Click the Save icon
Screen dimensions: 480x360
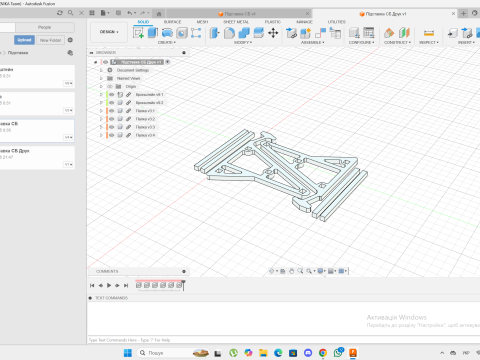(118, 13)
